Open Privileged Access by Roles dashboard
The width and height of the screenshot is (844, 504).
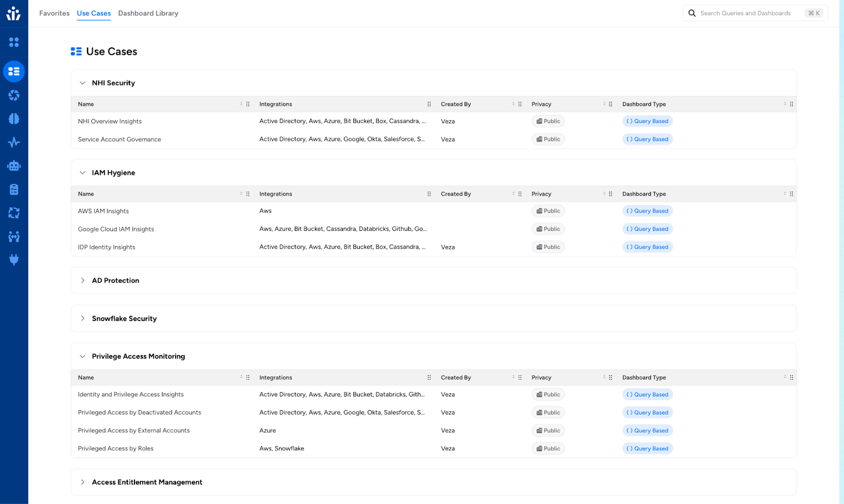(116, 449)
